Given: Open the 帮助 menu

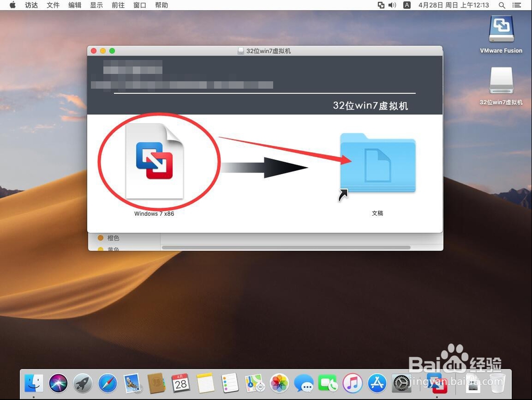Looking at the screenshot, I should (162, 5).
